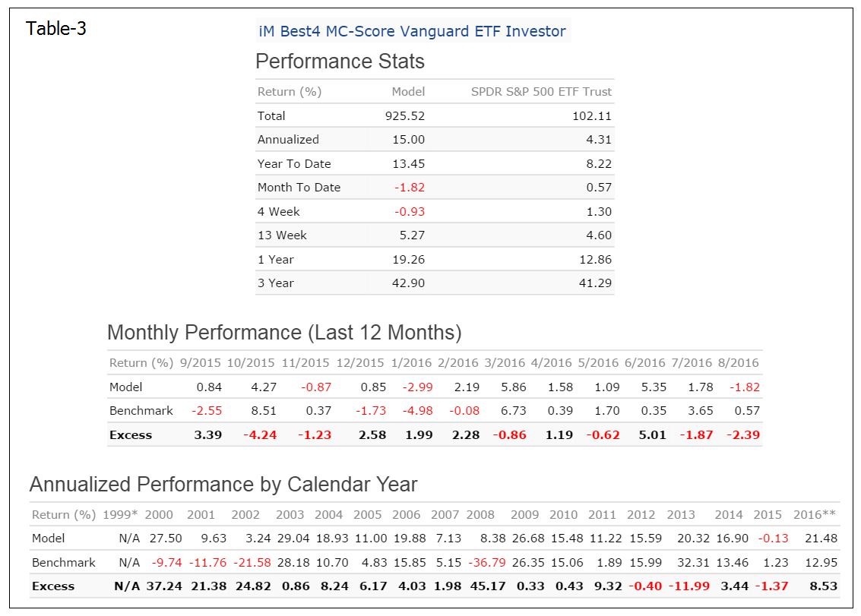Select the Month To Date row label
Image resolution: width=861 pixels, height=616 pixels.
pos(299,187)
